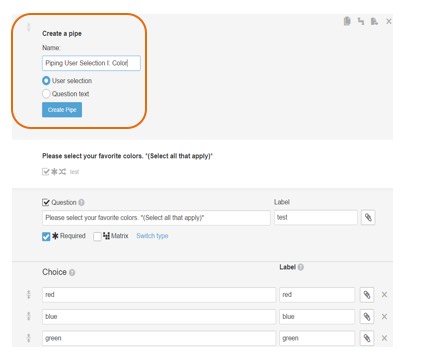426x362 pixels.
Task: Toggle the Question checkbox
Action: tap(46, 202)
